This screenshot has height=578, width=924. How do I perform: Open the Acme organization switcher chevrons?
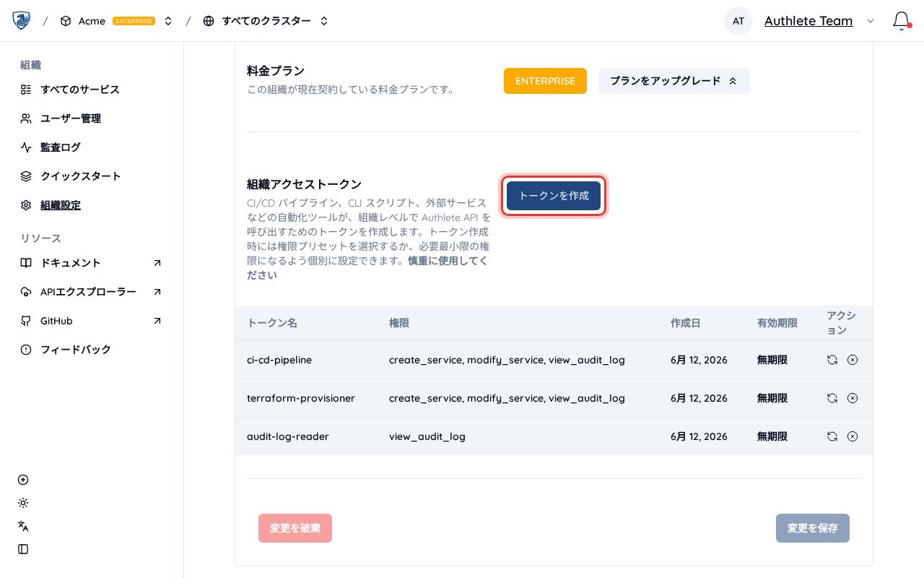tap(168, 21)
